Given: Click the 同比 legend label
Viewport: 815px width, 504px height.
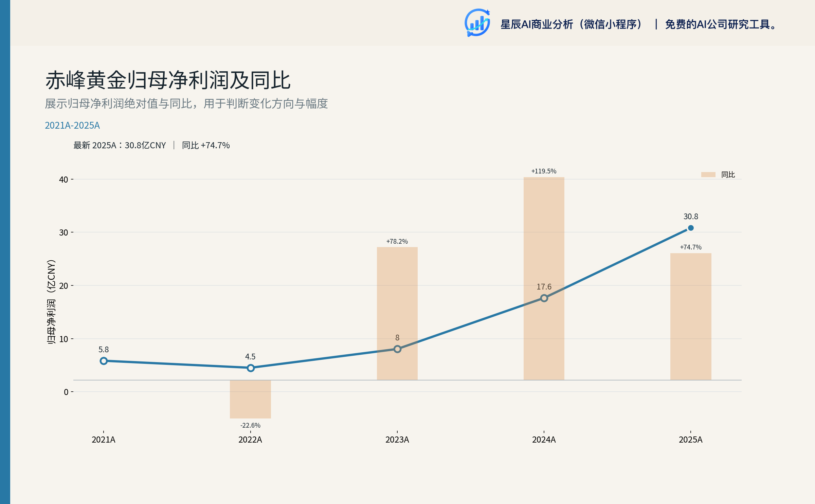Looking at the screenshot, I should point(728,174).
